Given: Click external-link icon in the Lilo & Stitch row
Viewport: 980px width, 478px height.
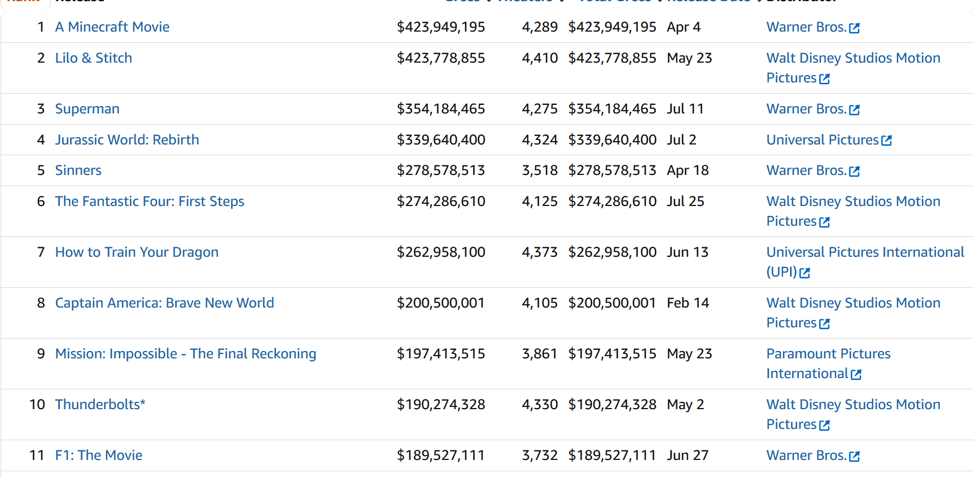Looking at the screenshot, I should 824,78.
